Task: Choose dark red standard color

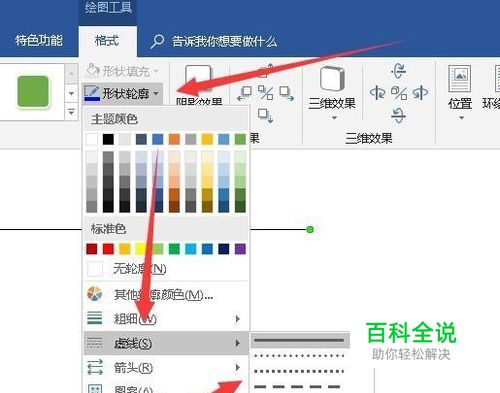Action: [x=92, y=249]
